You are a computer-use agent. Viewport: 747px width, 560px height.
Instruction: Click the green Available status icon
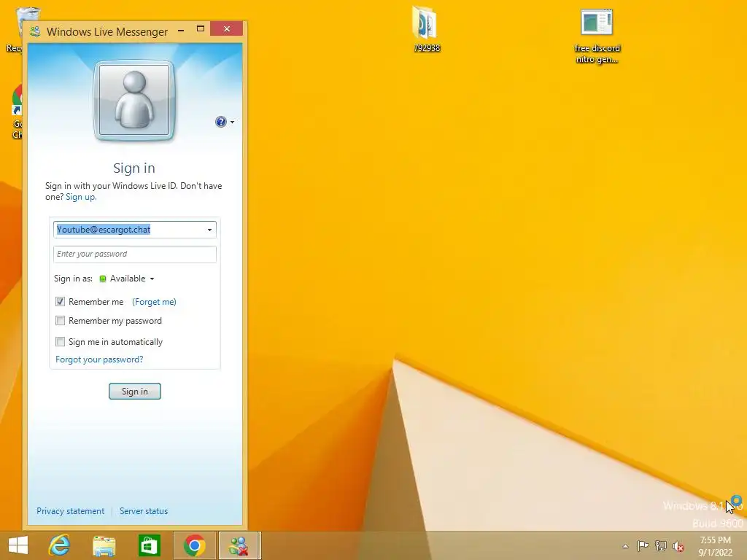[x=102, y=279]
